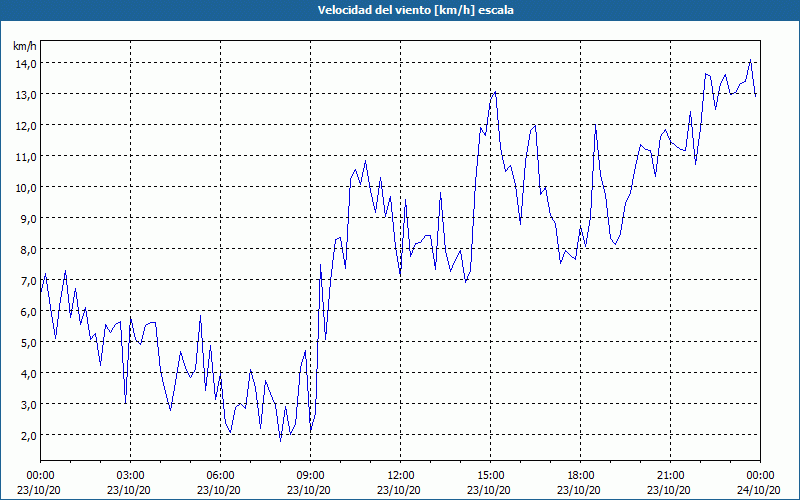Select the '14,0' y-axis value
Image resolution: width=800 pixels, height=500 pixels.
(26, 64)
